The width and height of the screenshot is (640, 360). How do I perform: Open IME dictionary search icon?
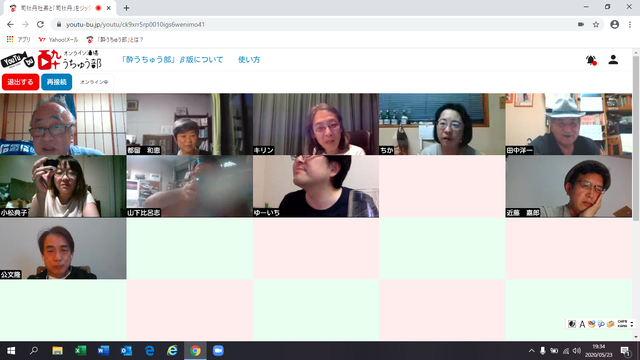(x=601, y=324)
